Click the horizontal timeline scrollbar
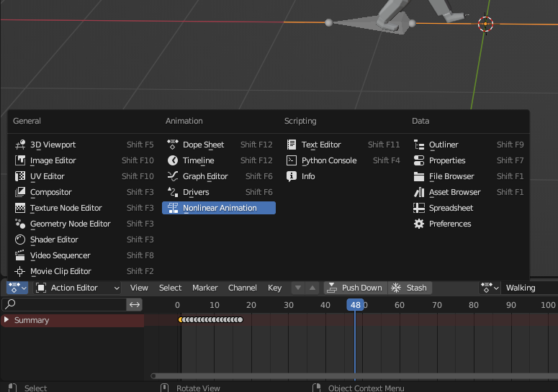Viewport: 558px width, 392px height. (353, 375)
